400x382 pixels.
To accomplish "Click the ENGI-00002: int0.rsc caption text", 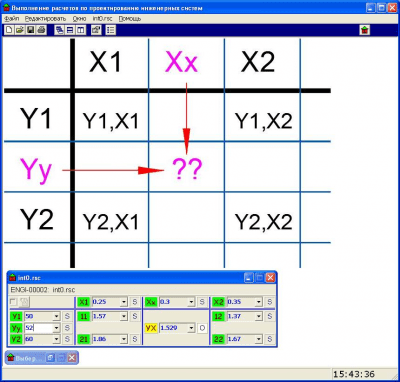I will point(43,290).
